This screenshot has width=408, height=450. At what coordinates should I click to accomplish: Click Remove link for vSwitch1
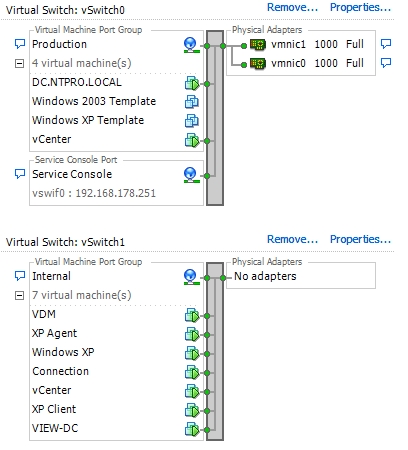pyautogui.click(x=292, y=239)
